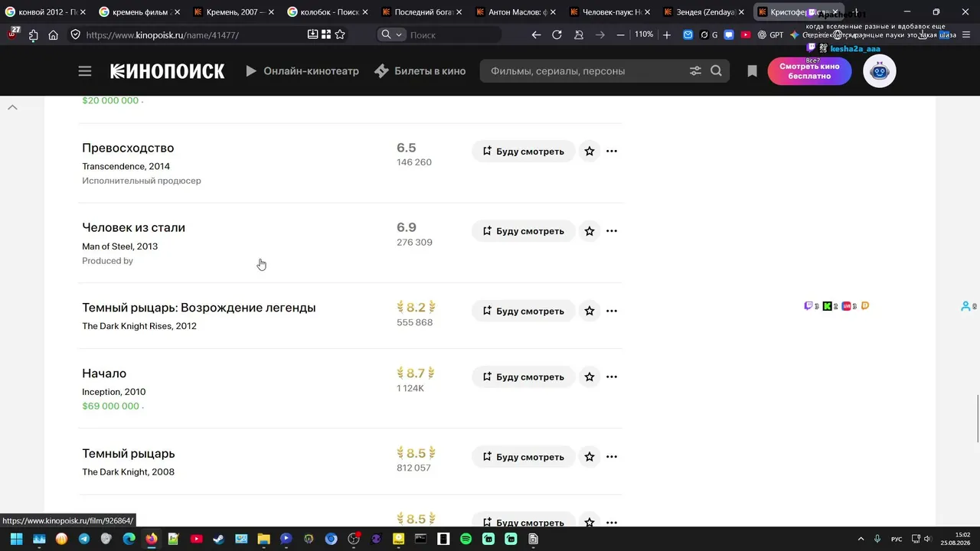The width and height of the screenshot is (980, 551).
Task: Open the Превосходство film page
Action: [128, 148]
